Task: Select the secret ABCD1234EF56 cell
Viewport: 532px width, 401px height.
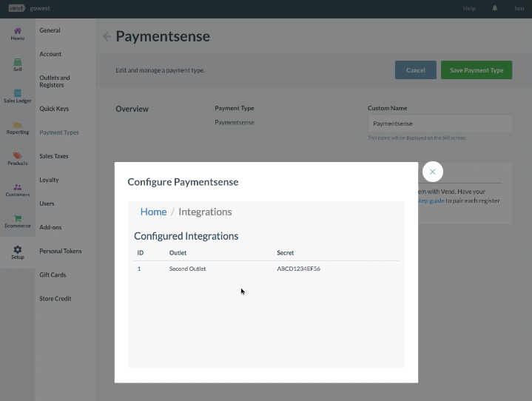Action: point(299,269)
